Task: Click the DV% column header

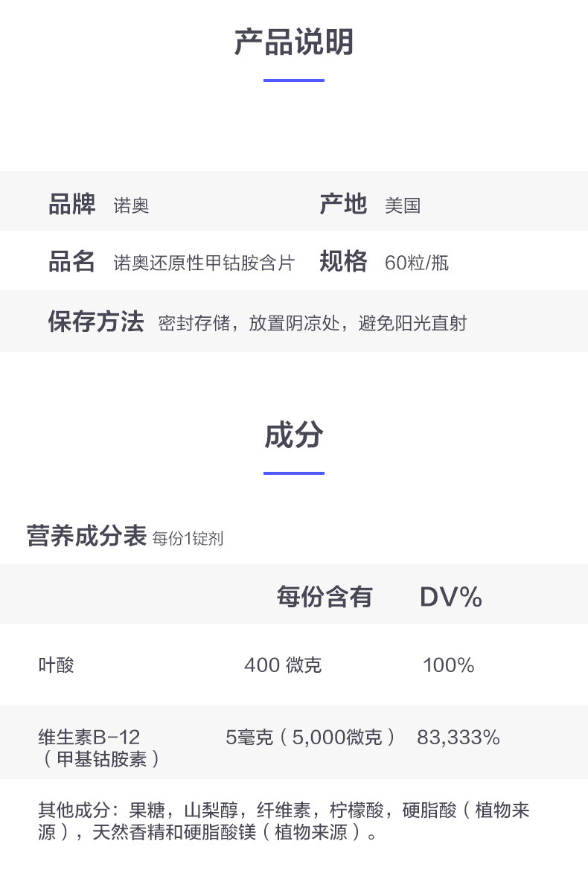Action: point(451,596)
